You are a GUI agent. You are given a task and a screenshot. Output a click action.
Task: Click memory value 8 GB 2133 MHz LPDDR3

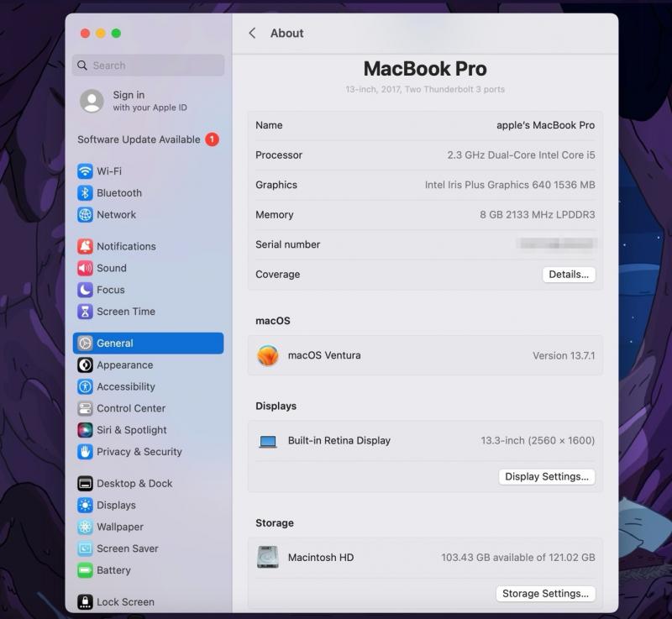point(538,215)
